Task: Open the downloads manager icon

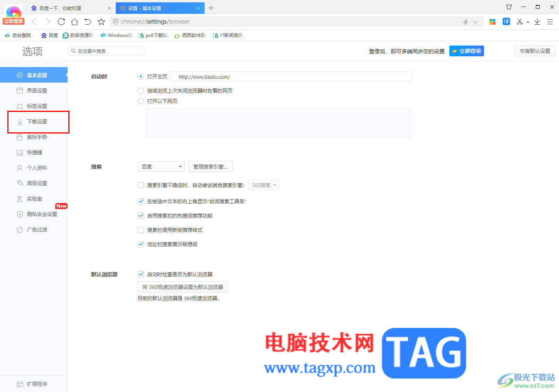Action: (x=537, y=22)
